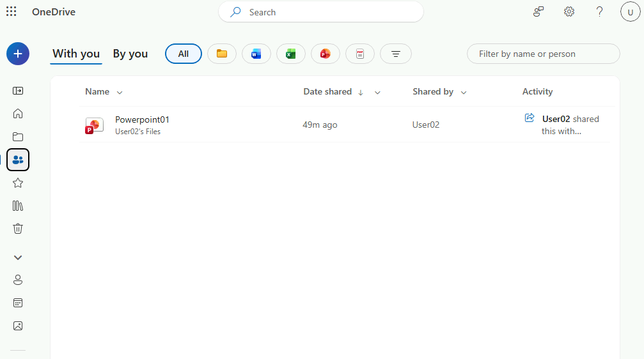Filter by folders
The height and width of the screenshot is (359, 644).
(222, 54)
